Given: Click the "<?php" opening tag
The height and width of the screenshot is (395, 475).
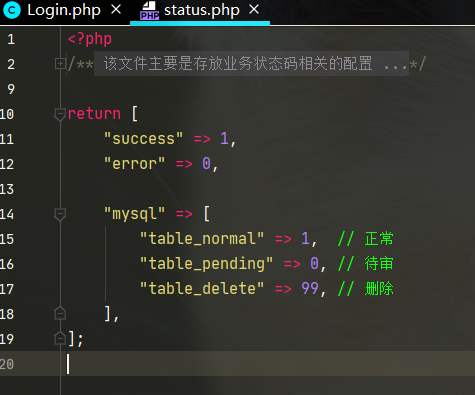Looking at the screenshot, I should click(90, 39).
